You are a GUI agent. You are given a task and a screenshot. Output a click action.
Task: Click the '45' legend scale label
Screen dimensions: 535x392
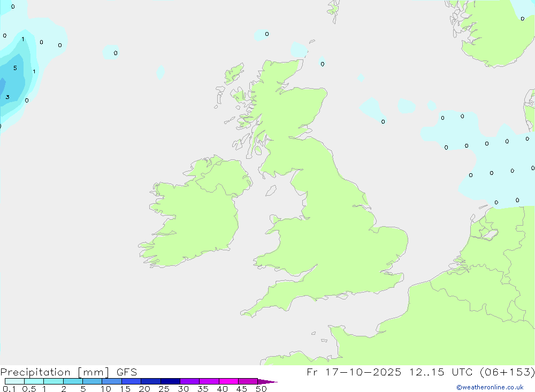pyautogui.click(x=242, y=389)
